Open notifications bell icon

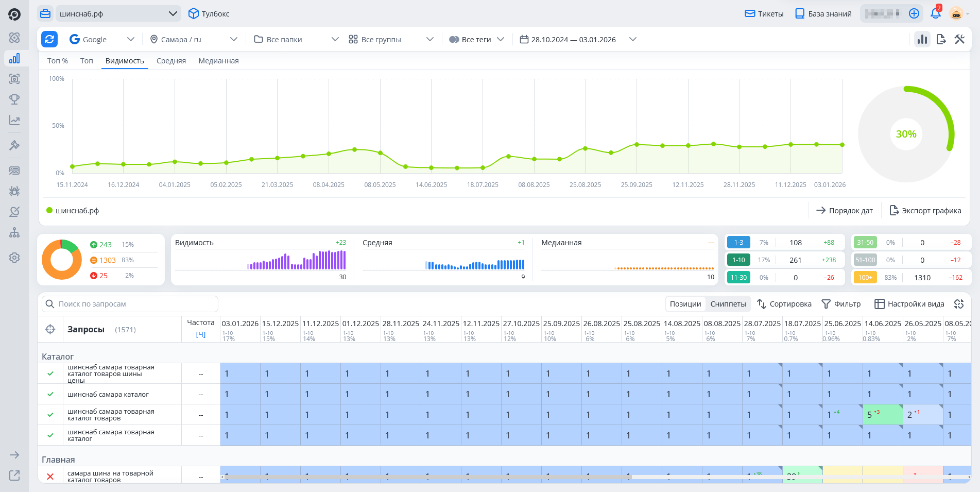pyautogui.click(x=935, y=13)
